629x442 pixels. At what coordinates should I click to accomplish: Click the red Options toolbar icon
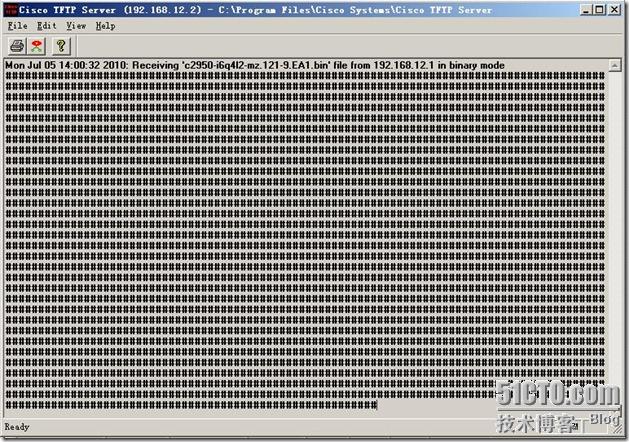(x=37, y=46)
